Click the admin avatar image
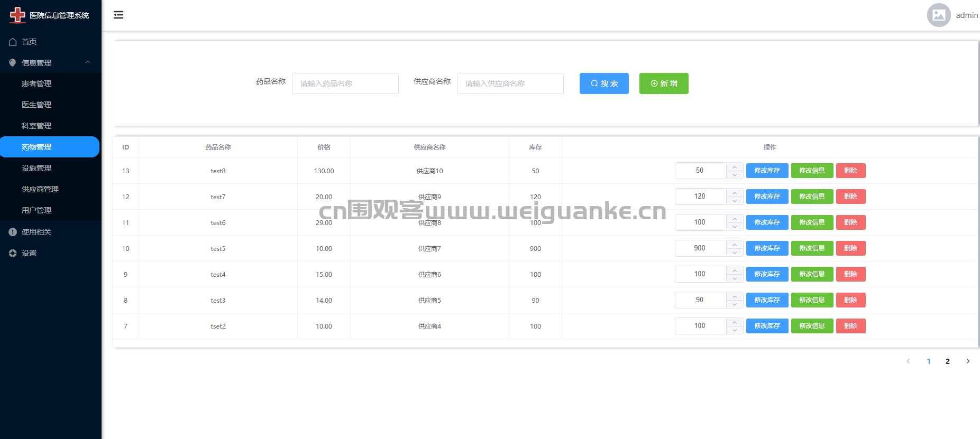Viewport: 980px width, 439px height. tap(938, 15)
